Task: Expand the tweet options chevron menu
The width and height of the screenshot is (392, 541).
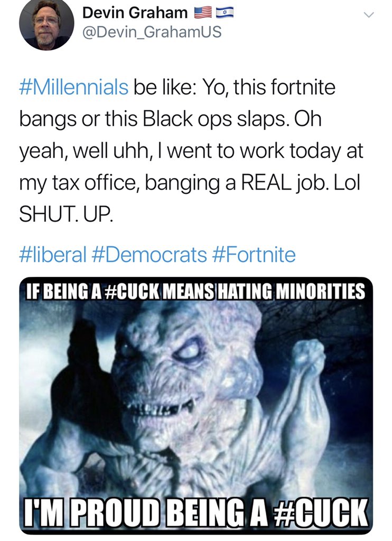Action: tap(369, 15)
